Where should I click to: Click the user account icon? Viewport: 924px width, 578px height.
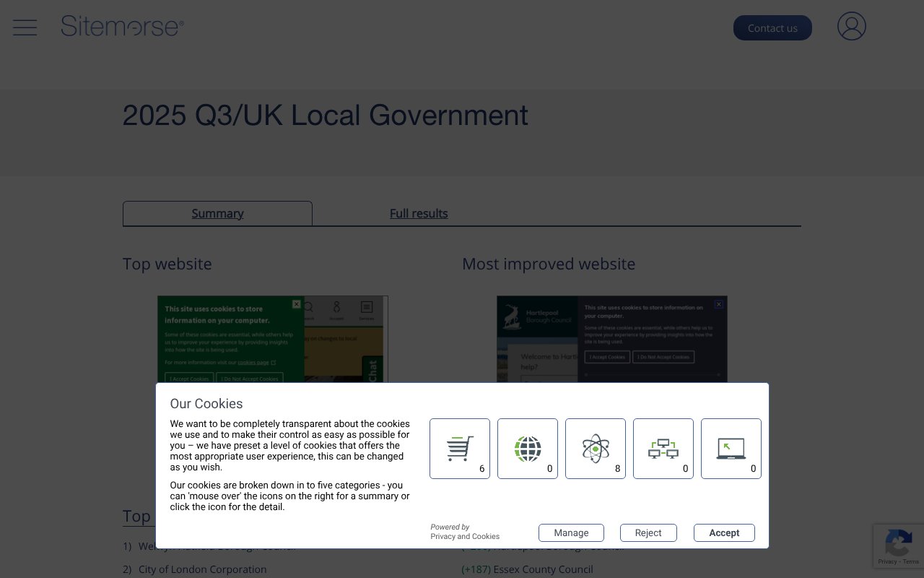[x=852, y=26]
